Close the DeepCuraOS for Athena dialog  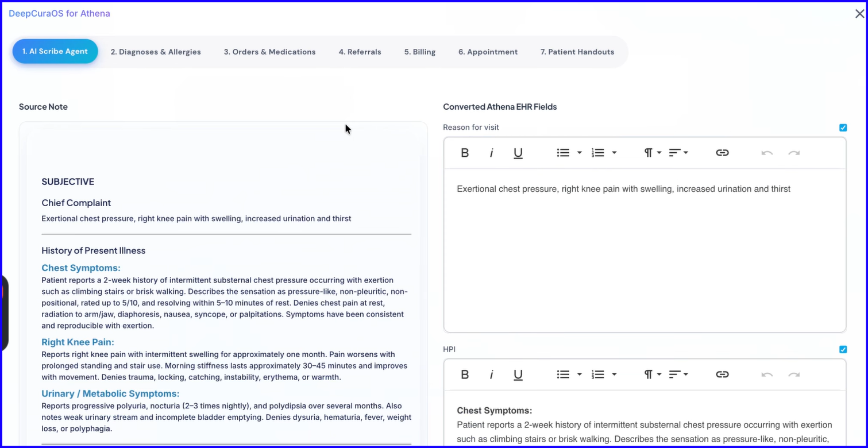(859, 14)
